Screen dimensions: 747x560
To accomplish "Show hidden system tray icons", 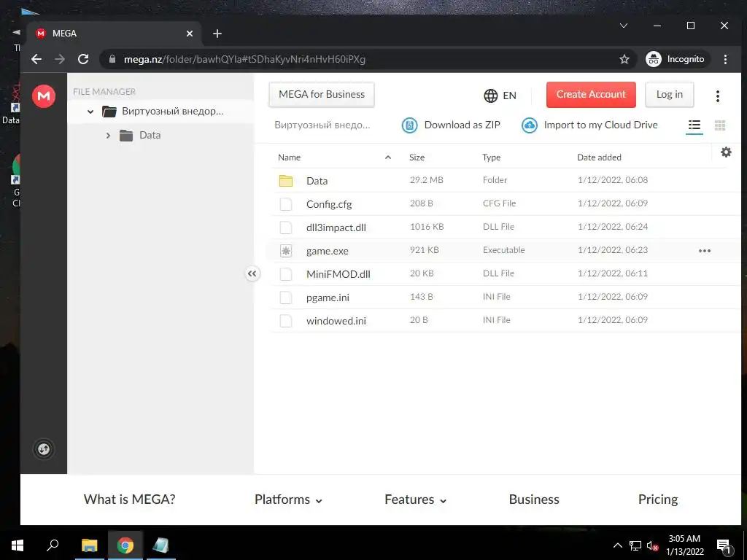I will pos(617,545).
